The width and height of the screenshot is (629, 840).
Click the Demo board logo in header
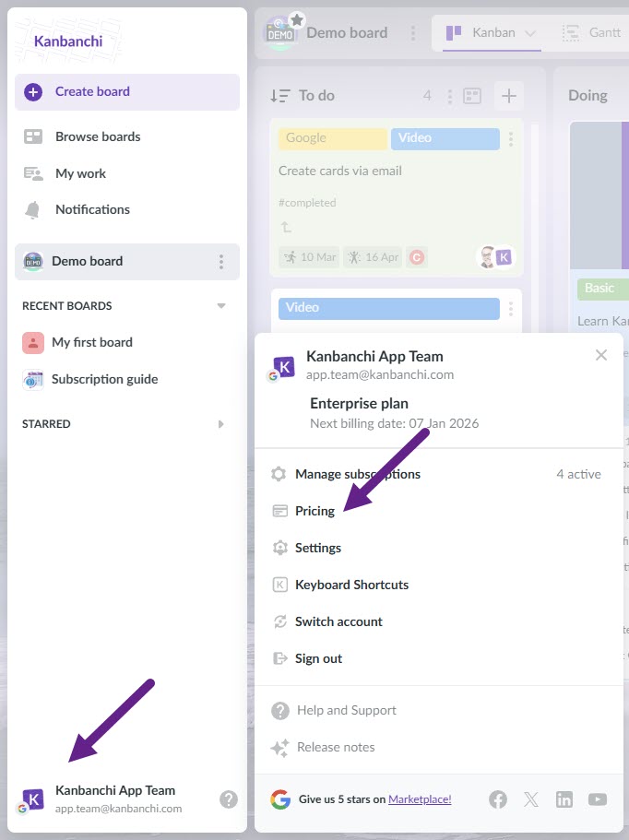[279, 34]
